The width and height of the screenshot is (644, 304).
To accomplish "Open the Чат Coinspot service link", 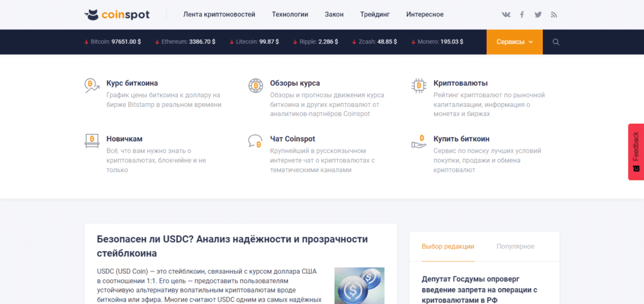I will click(292, 139).
